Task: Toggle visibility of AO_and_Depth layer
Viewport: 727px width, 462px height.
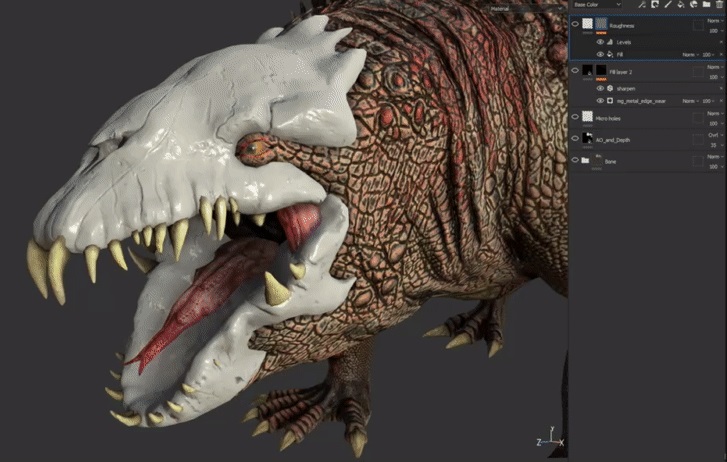Action: 575,139
